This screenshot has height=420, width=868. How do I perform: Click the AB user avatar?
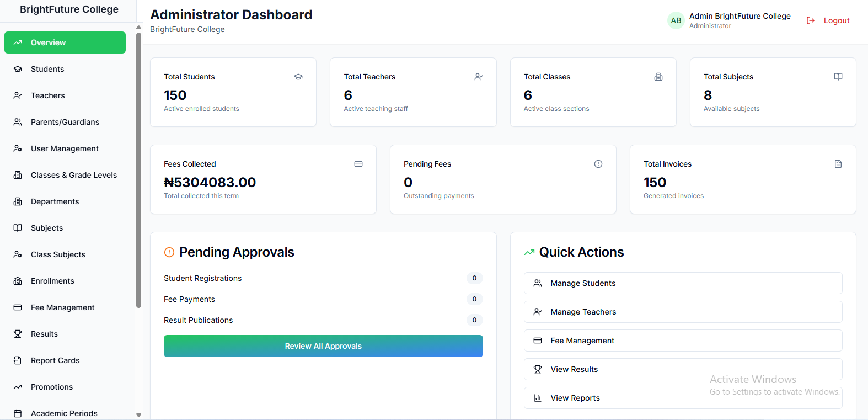click(x=676, y=20)
